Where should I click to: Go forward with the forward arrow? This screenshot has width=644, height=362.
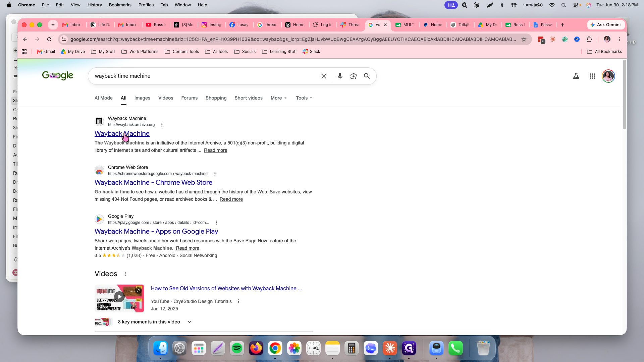(x=37, y=39)
